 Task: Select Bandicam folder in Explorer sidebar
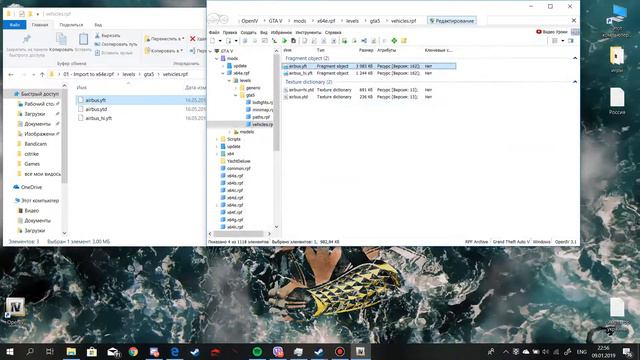click(35, 144)
